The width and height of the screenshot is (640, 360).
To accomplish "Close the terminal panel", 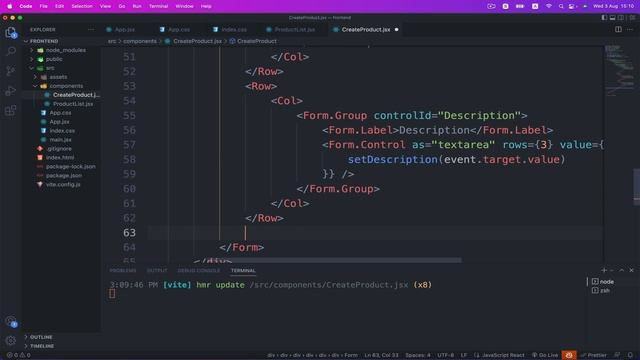I will [x=631, y=270].
